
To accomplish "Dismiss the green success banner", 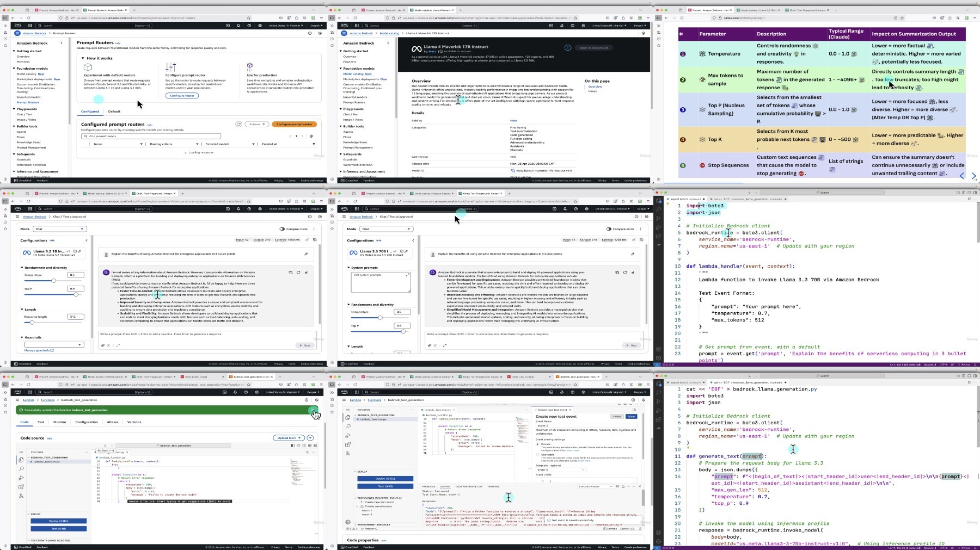I will [314, 410].
